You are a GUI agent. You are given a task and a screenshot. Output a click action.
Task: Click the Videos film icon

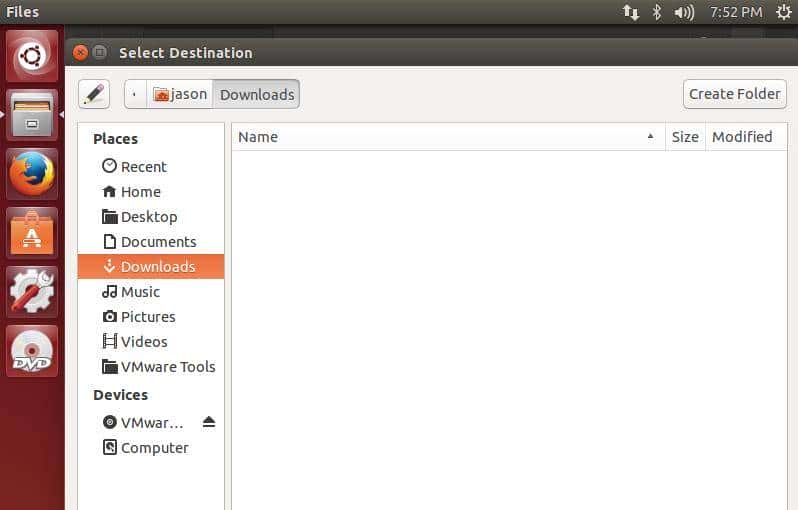click(x=109, y=341)
